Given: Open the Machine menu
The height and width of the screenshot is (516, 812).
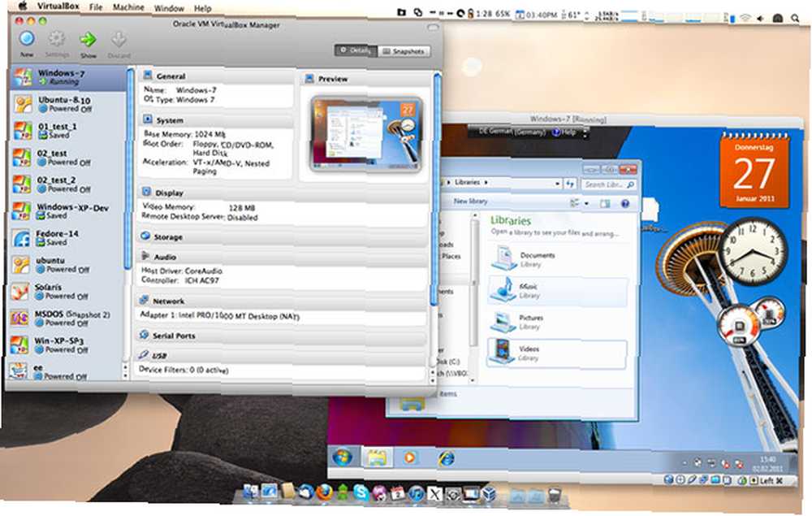Looking at the screenshot, I should pos(128,8).
